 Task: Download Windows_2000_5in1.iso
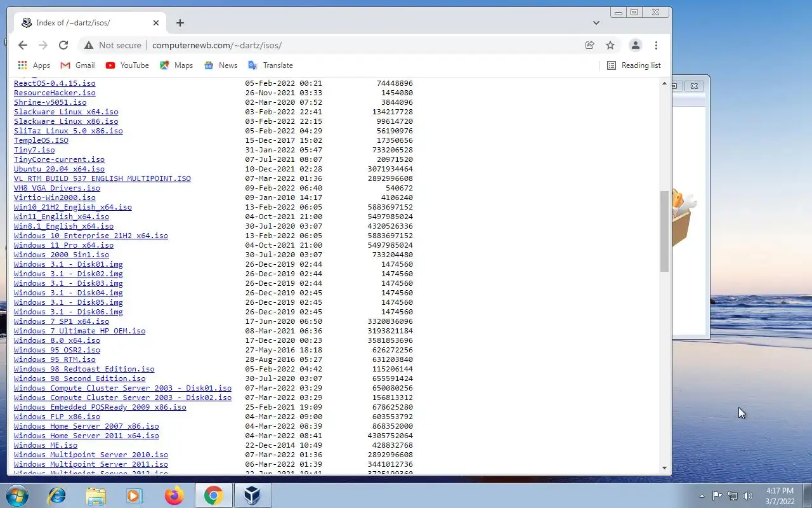(x=62, y=255)
